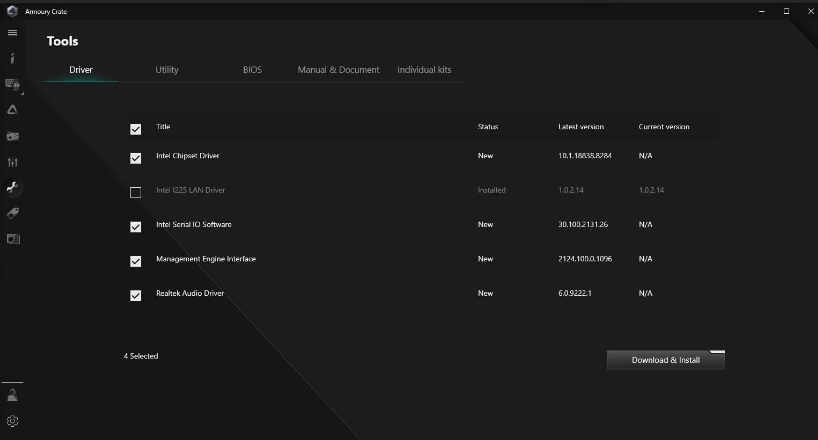Screen dimensions: 818x440
Task: Uncheck the Management Engine Interface checkbox
Action: pyautogui.click(x=136, y=261)
